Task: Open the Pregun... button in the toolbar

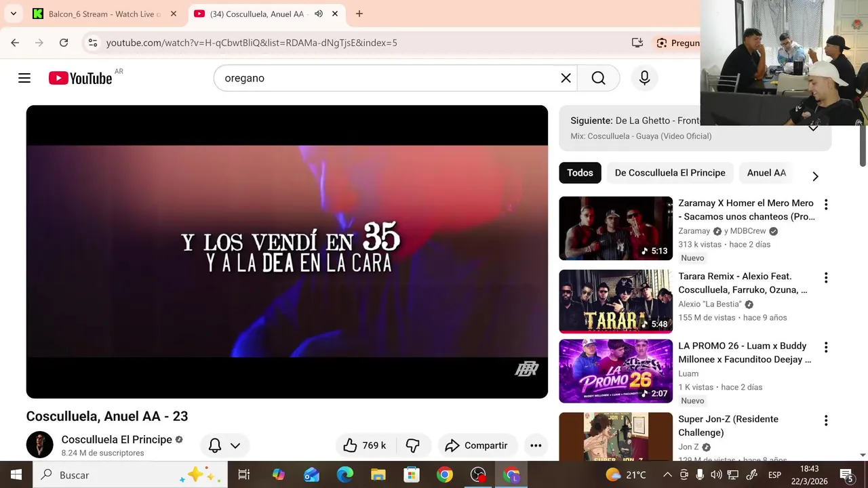Action: click(677, 43)
